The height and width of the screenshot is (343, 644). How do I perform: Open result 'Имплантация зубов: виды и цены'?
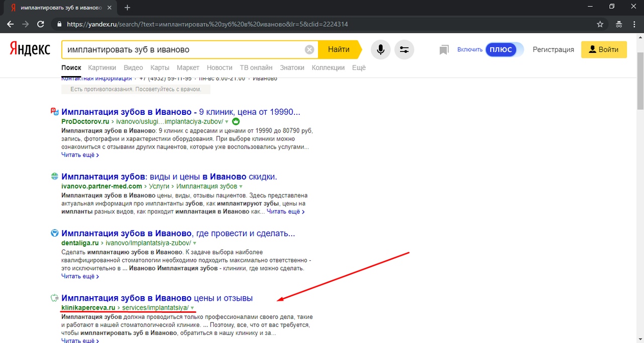pyautogui.click(x=169, y=176)
